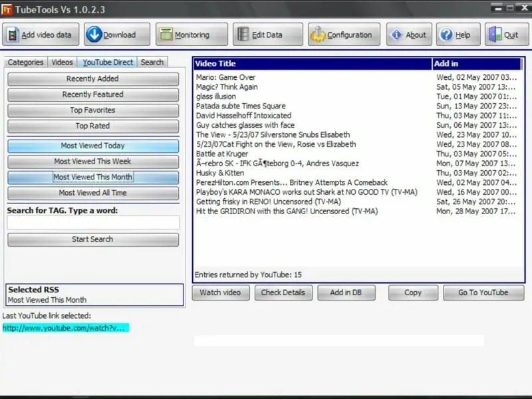This screenshot has width=532, height=399.
Task: Sort by the Add in column header
Action: (x=477, y=63)
